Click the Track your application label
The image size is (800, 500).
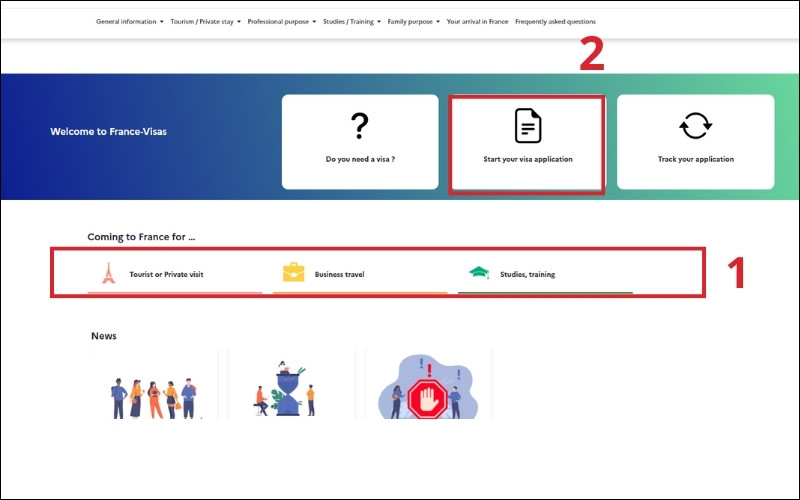click(695, 159)
